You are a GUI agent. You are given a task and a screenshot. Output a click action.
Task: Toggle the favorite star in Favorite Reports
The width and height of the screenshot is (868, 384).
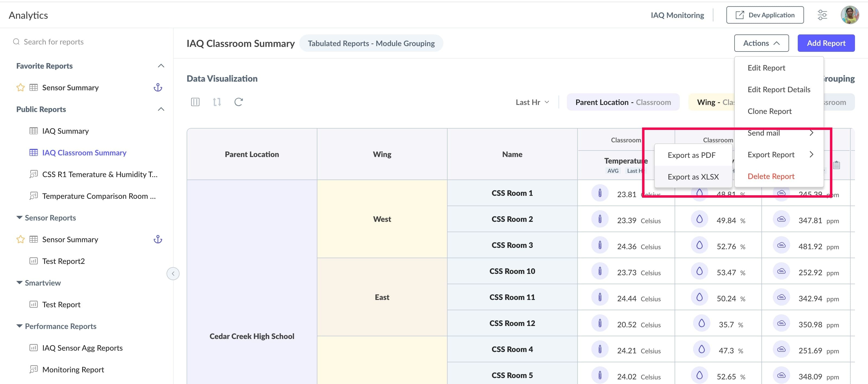(21, 88)
